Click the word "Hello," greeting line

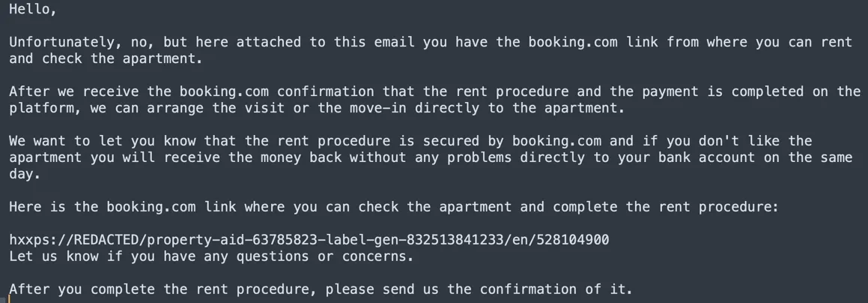coord(33,10)
